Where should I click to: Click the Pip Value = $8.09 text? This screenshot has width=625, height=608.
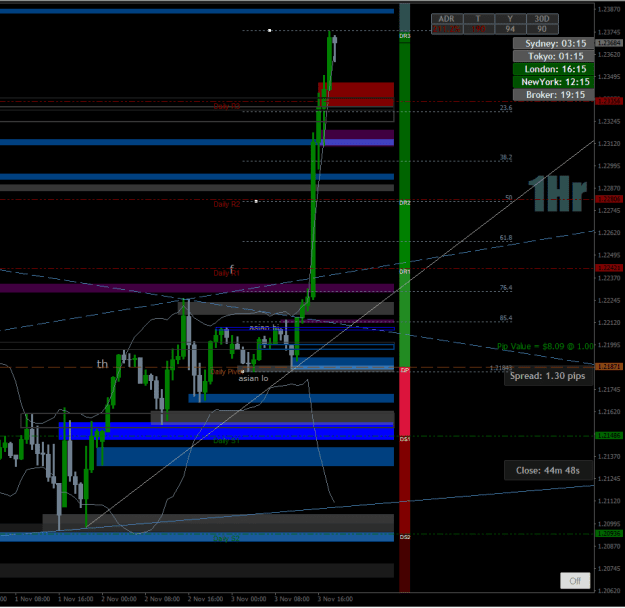545,346
